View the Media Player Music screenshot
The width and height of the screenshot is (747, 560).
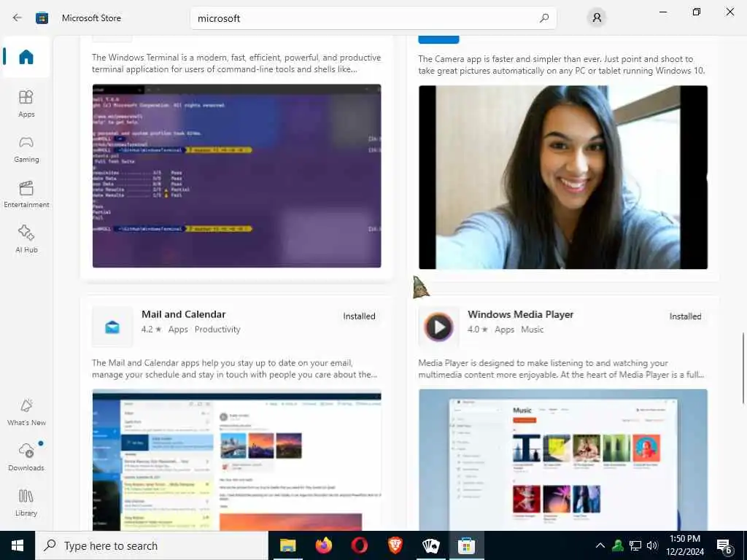click(563, 460)
